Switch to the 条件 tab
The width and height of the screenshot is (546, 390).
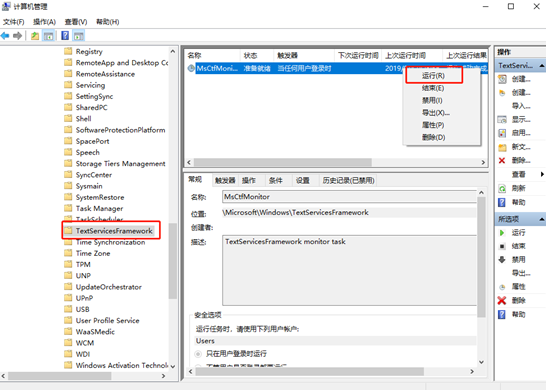[275, 180]
